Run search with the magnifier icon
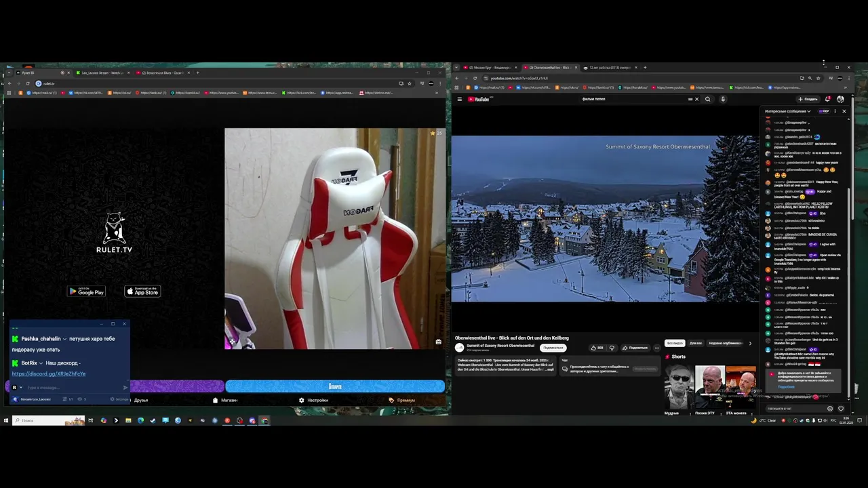The image size is (868, 488). tap(707, 99)
